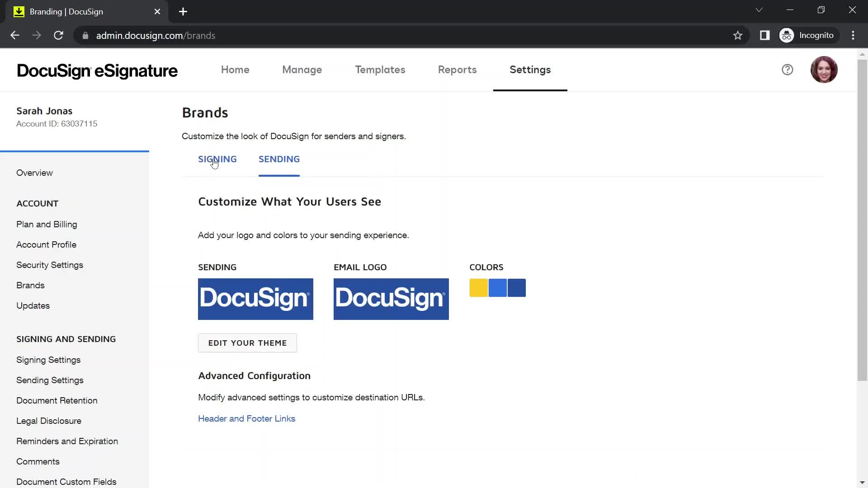
Task: Expand the Security Settings option
Action: (49, 264)
